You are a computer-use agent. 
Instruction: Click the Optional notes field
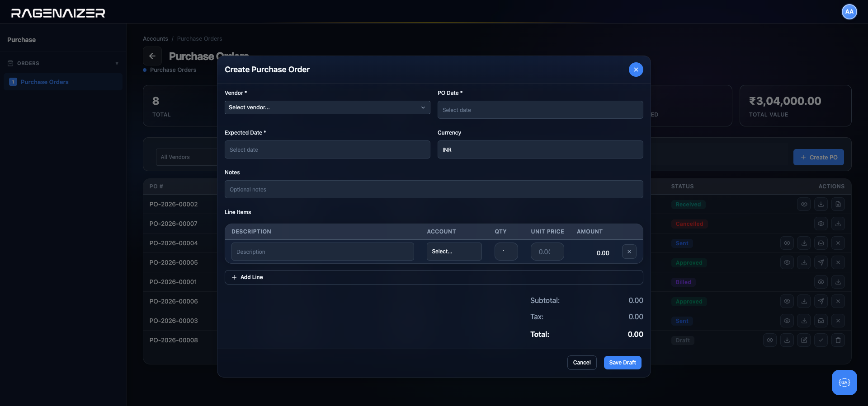434,189
